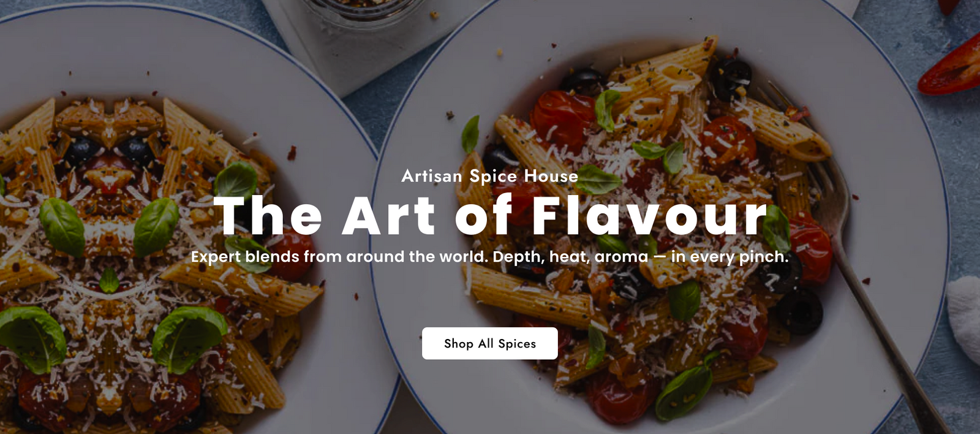Click the whole black olive at the top of the right plate
The width and height of the screenshot is (980, 434).
coord(730,78)
